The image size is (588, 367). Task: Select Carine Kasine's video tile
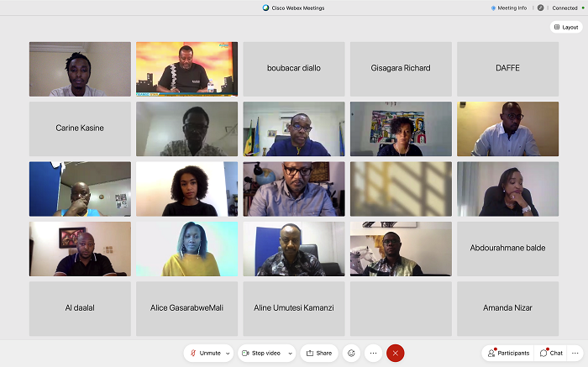coord(80,128)
